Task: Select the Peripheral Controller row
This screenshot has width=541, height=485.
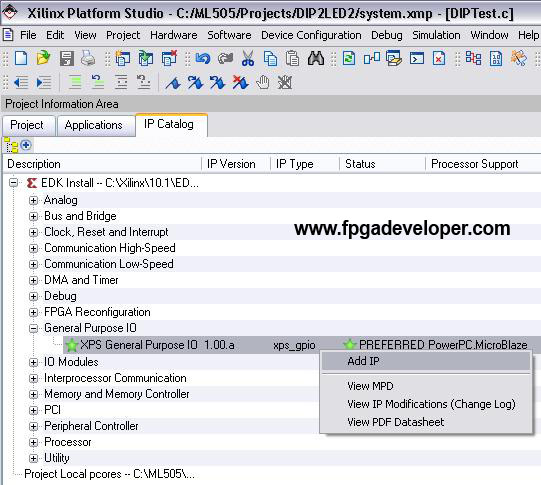Action: [91, 426]
